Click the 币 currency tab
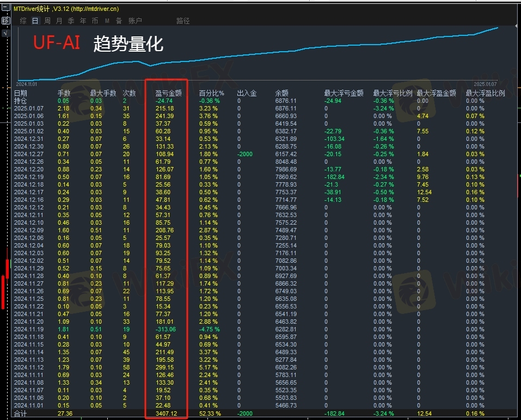The width and height of the screenshot is (521, 420). [x=95, y=21]
